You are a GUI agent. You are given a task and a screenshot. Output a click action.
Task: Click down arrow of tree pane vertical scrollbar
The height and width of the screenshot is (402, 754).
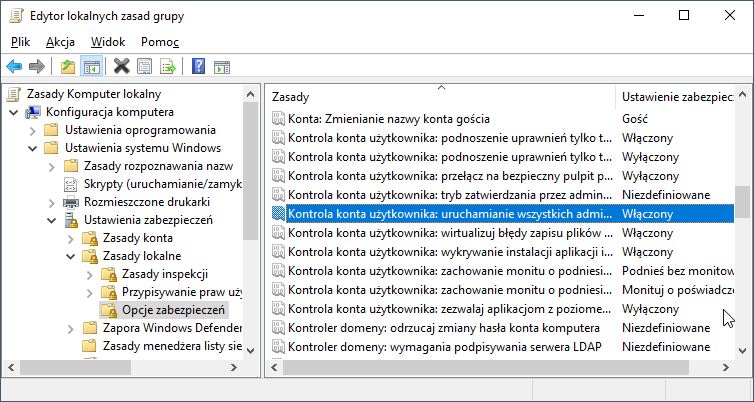[251, 350]
